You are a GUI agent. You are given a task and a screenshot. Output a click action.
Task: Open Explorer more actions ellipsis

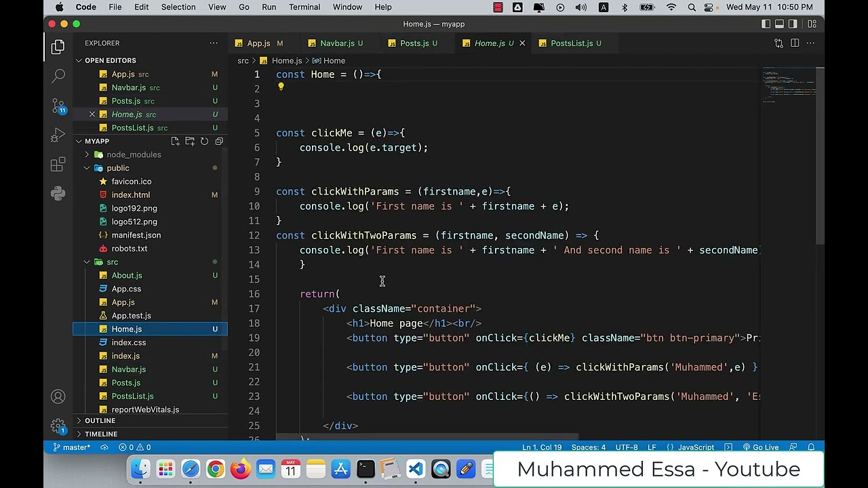[x=214, y=43]
